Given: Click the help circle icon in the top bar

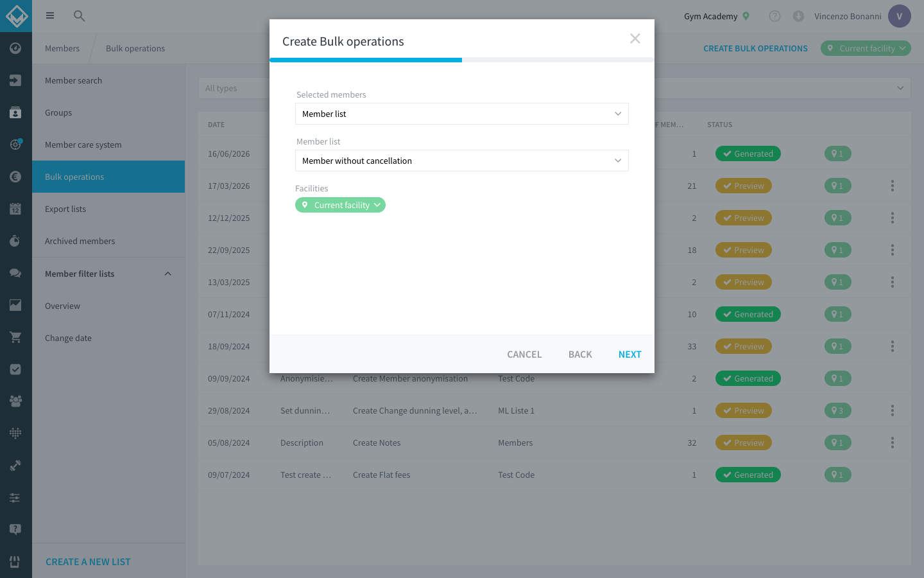Looking at the screenshot, I should (x=774, y=16).
